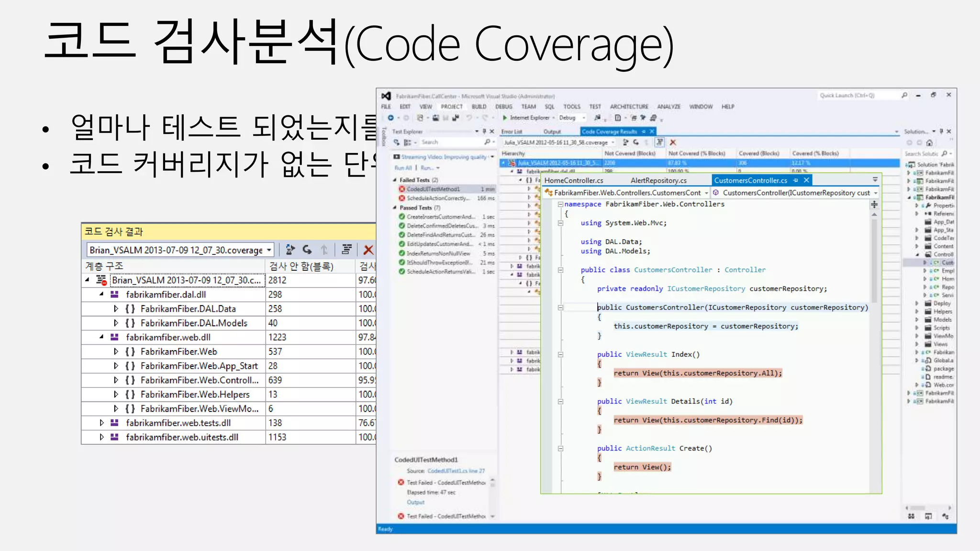Screen dimensions: 980x551
Task: Toggle coverage coloring icon in Korean coverage panel
Action: click(x=347, y=250)
